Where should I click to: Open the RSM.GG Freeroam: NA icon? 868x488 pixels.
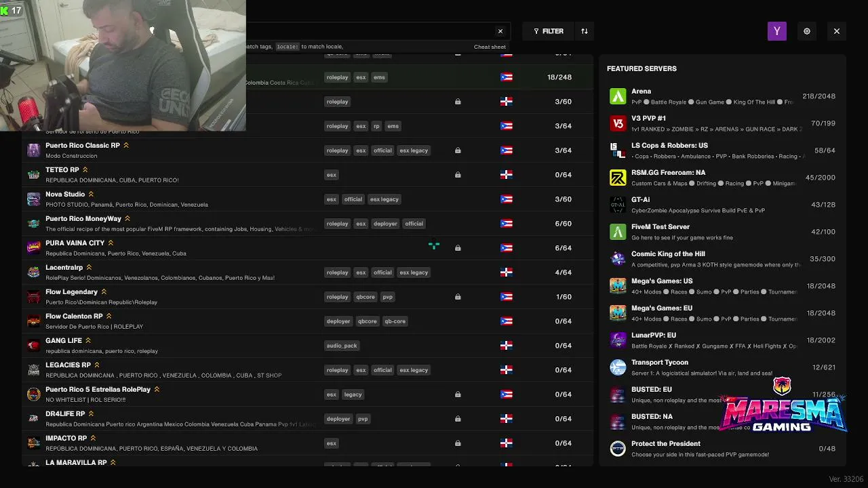click(618, 178)
